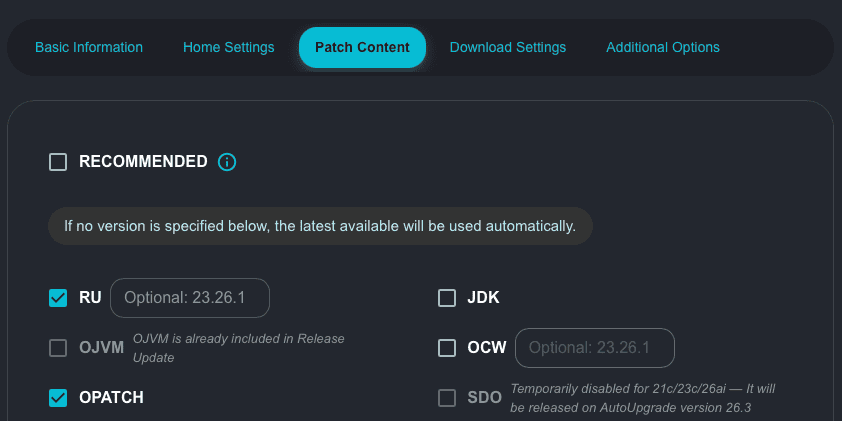Go to the Download Settings tab
The image size is (842, 421).
(x=508, y=47)
